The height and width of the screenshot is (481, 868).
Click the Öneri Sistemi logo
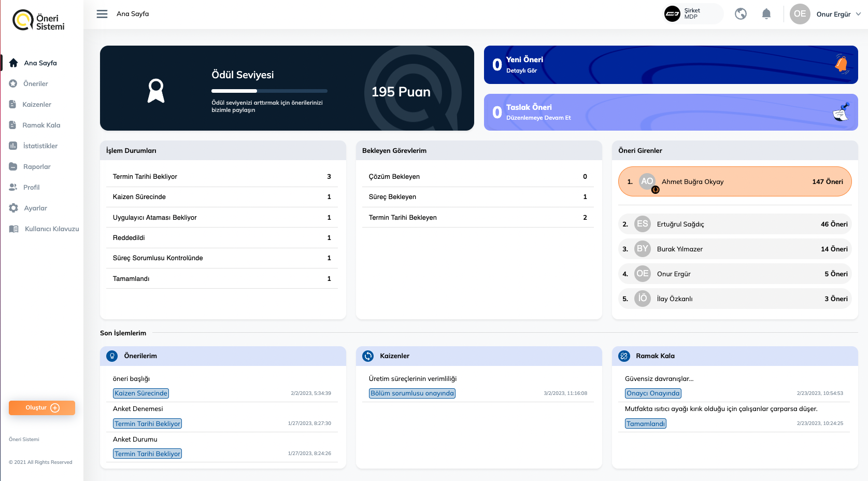[x=39, y=21]
